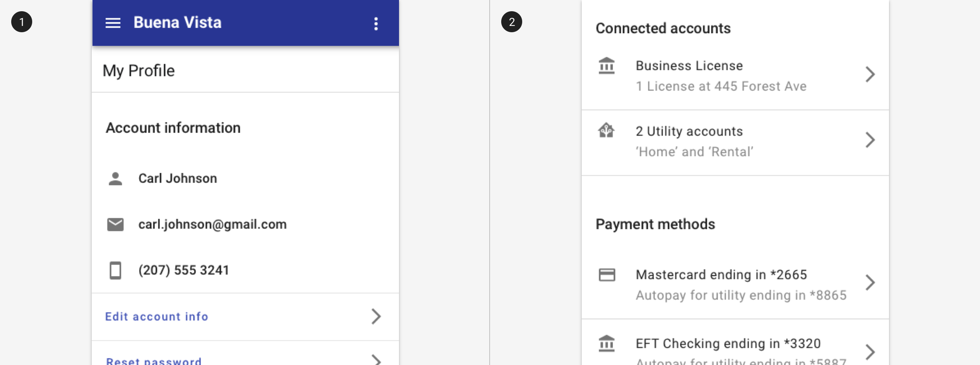Open EFT Checking ending in *3320 chevron
The image size is (980, 365).
pos(870,352)
